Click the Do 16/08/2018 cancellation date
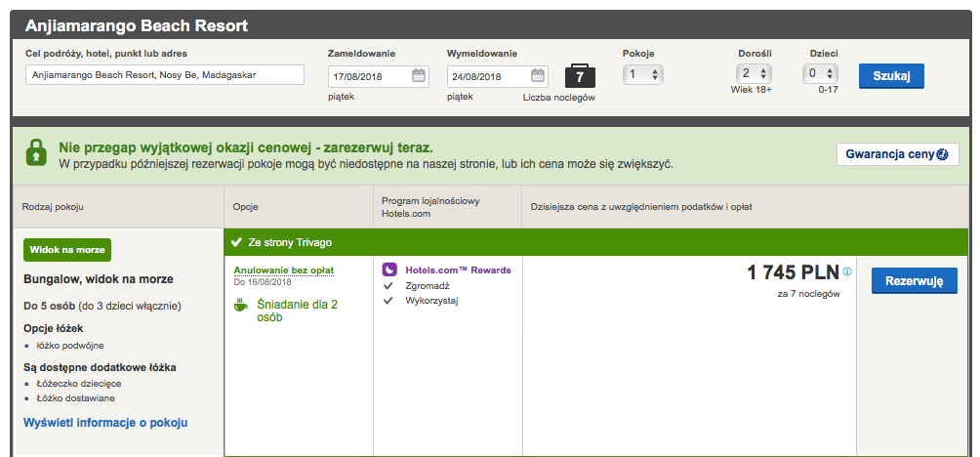Image resolution: width=980 pixels, height=457 pixels. [x=263, y=282]
